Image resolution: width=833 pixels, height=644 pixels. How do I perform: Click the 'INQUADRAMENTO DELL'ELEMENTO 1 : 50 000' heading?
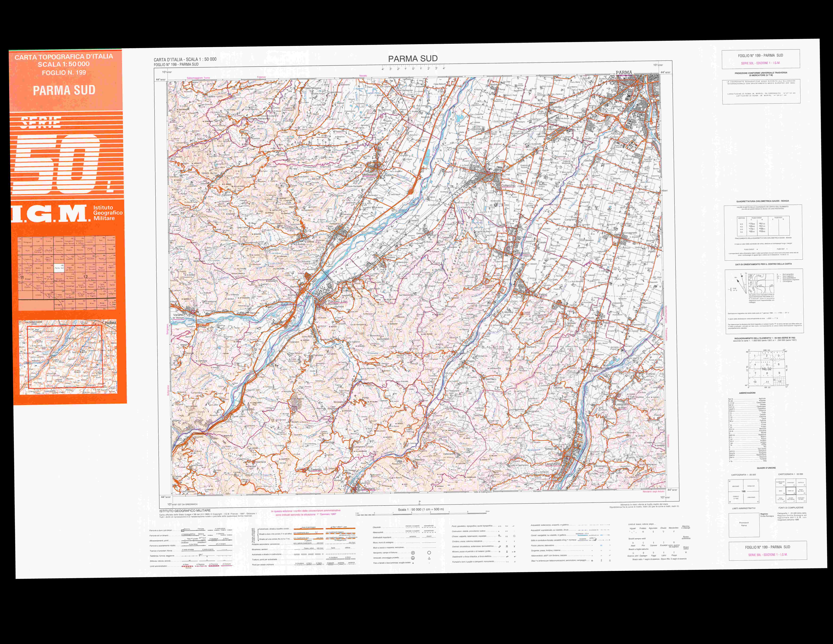[x=765, y=338]
